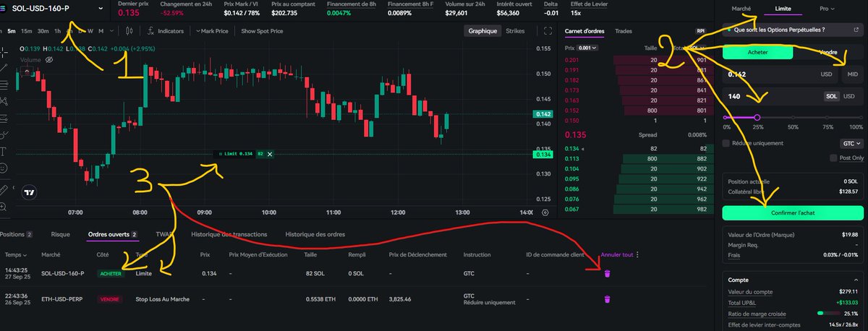
Task: Open the candlestick chart type selector
Action: (129, 31)
